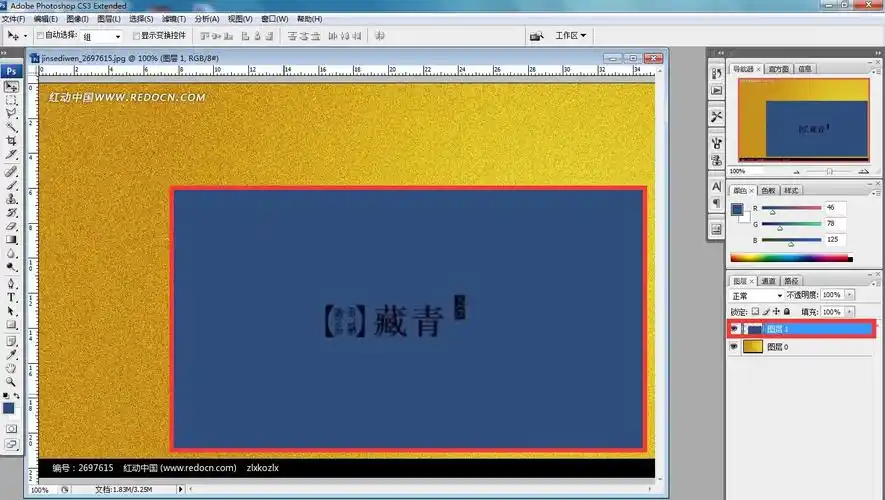Open the Actions panel from the dock
This screenshot has height=500, width=885.
point(716,90)
